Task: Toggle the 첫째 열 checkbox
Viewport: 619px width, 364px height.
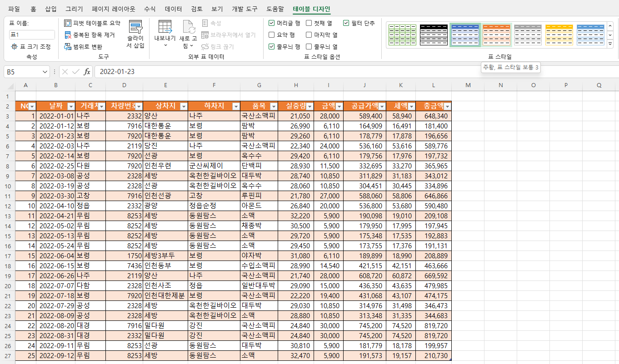Action: [309, 23]
